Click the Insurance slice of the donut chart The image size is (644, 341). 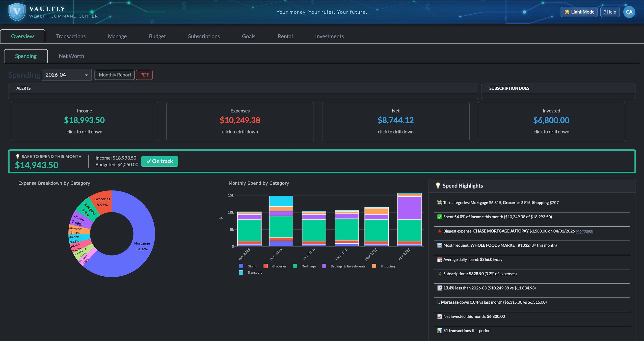pyautogui.click(x=79, y=230)
